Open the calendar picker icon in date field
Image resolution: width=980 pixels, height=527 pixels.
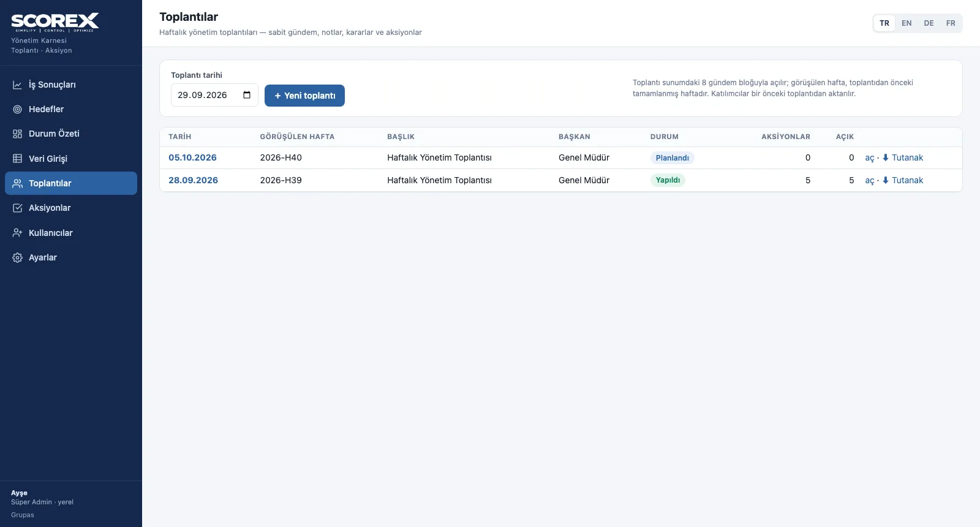tap(247, 95)
